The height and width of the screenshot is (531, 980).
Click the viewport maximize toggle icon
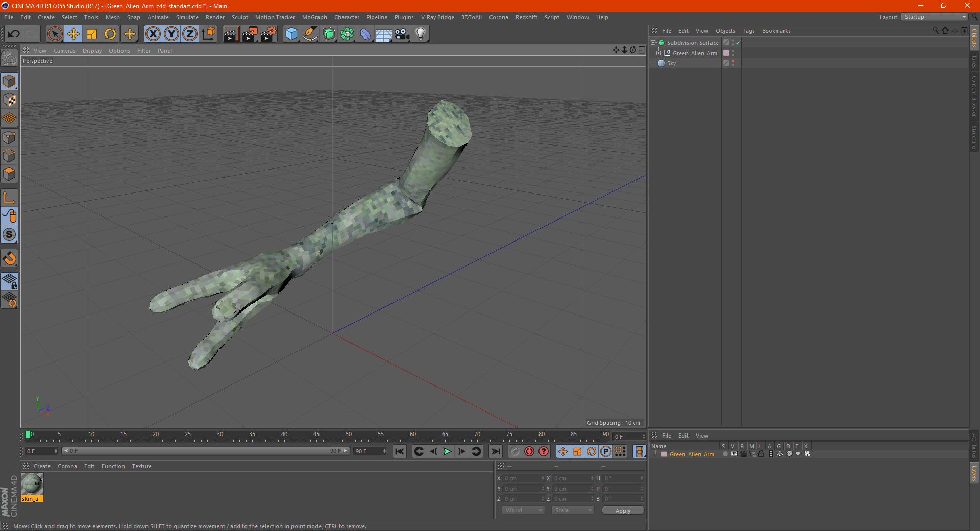click(642, 50)
